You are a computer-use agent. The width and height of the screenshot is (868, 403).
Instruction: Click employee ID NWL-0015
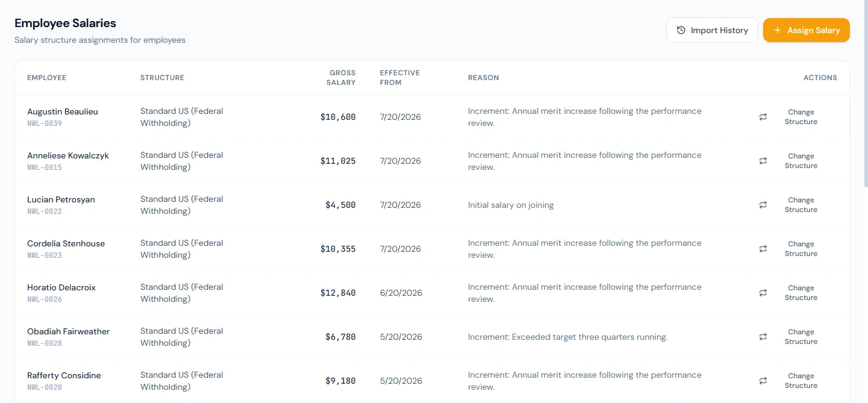pos(45,167)
